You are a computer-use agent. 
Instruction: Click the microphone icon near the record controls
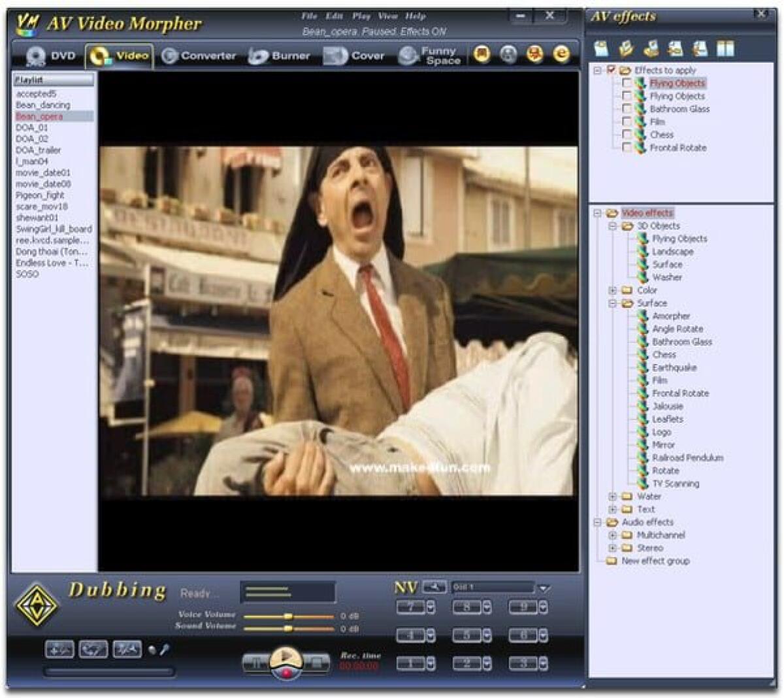154,650
